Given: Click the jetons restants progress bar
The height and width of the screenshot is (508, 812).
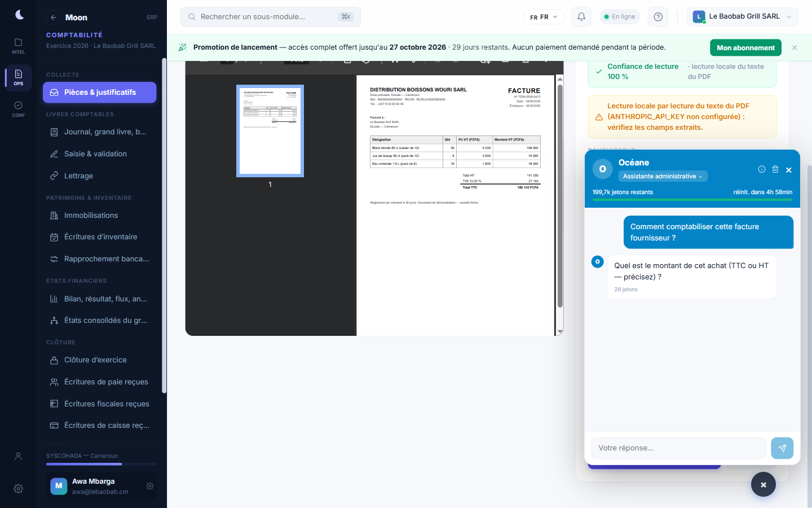Looking at the screenshot, I should coord(692,200).
